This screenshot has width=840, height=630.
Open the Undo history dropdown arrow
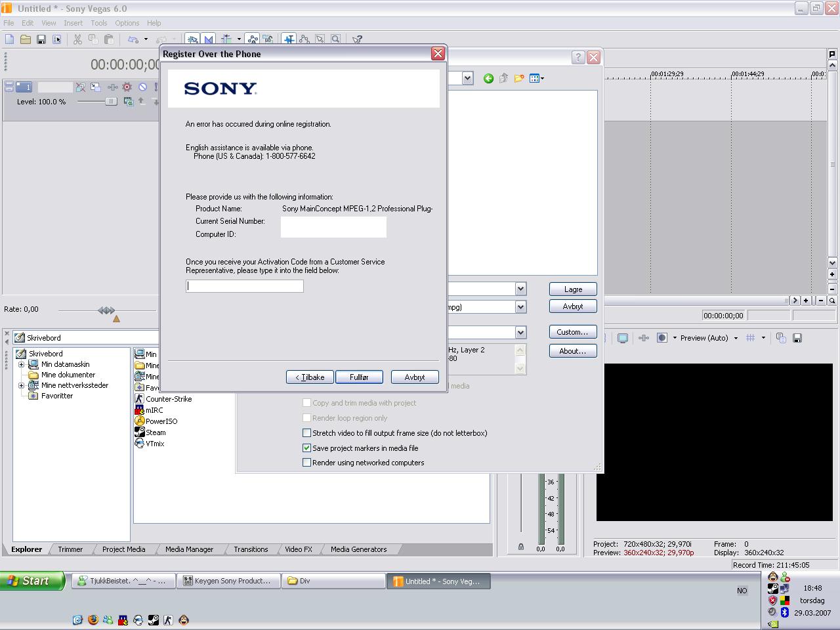click(146, 39)
